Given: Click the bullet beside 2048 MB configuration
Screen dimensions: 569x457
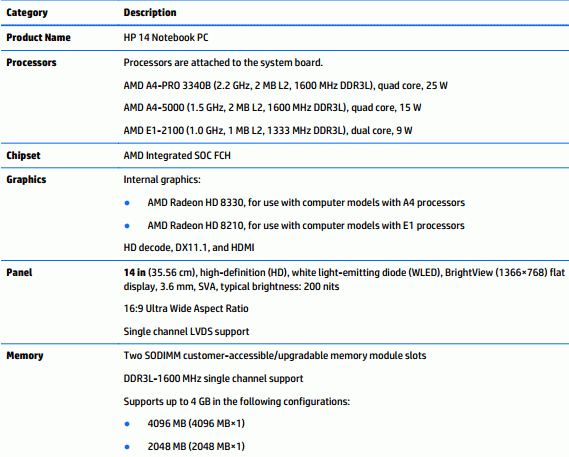Looking at the screenshot, I should click(x=127, y=447).
